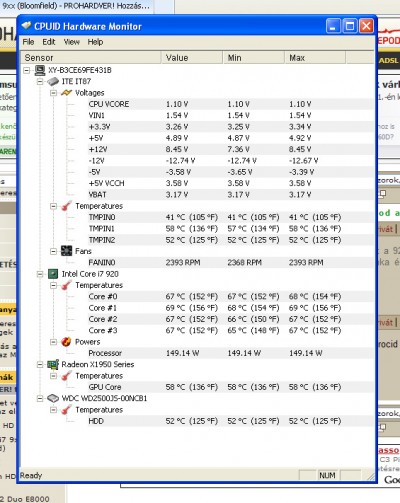This screenshot has height=503, width=400.
Task: Collapse Intel Core i7 Temperatures group
Action: 53,285
